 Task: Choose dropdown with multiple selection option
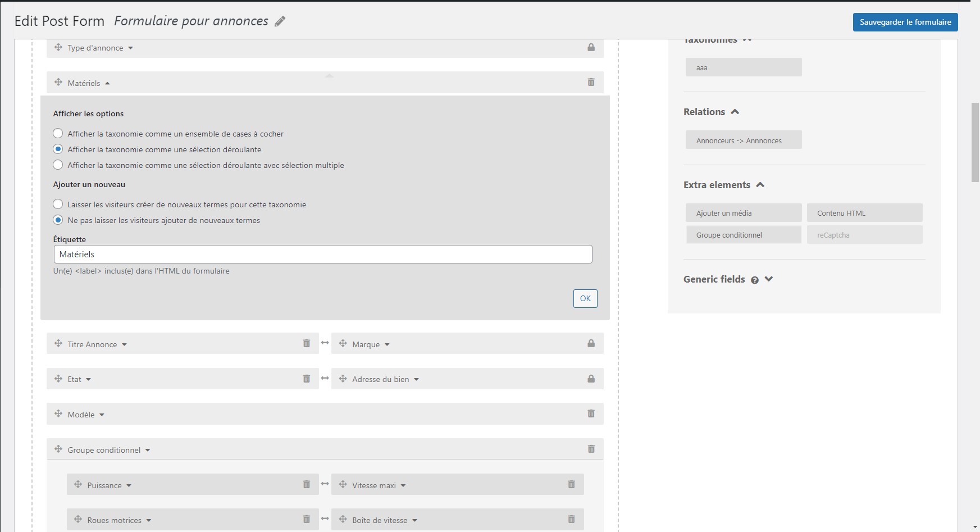pyautogui.click(x=58, y=165)
